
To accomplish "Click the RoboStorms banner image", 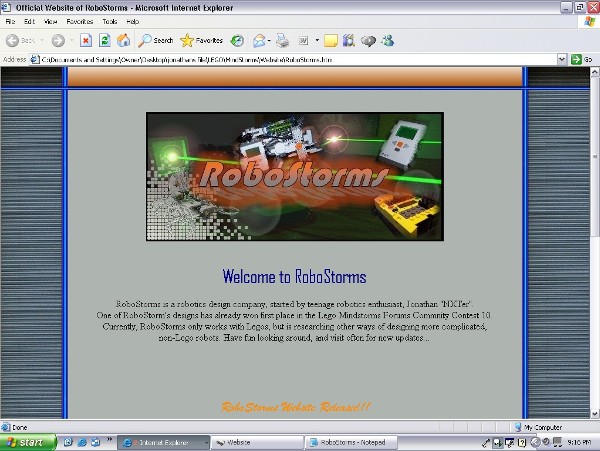I will point(295,176).
